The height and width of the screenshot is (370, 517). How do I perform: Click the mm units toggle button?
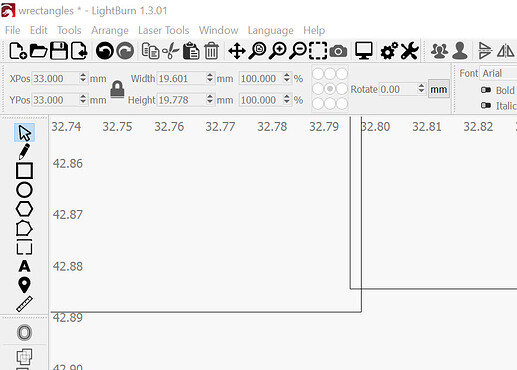tap(439, 89)
